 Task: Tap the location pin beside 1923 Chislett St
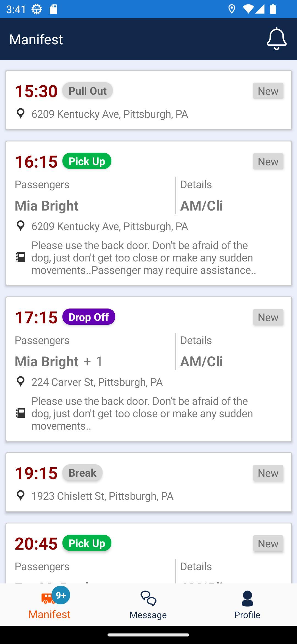tap(21, 495)
